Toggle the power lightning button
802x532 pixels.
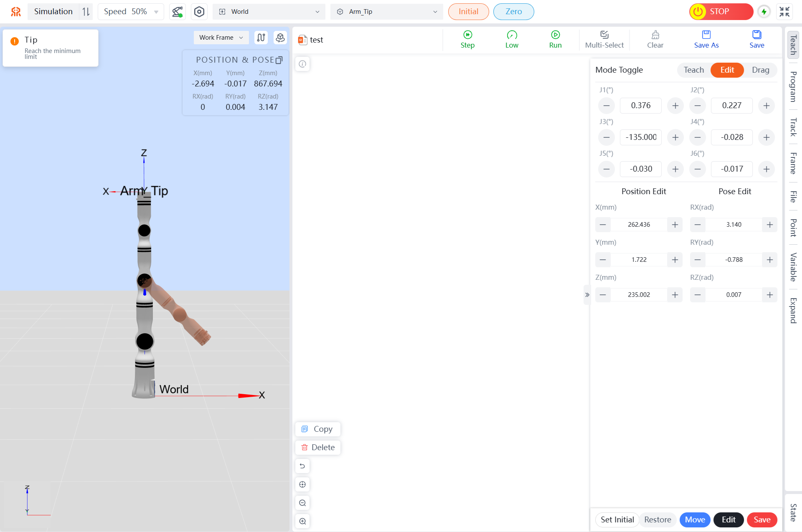click(x=764, y=12)
